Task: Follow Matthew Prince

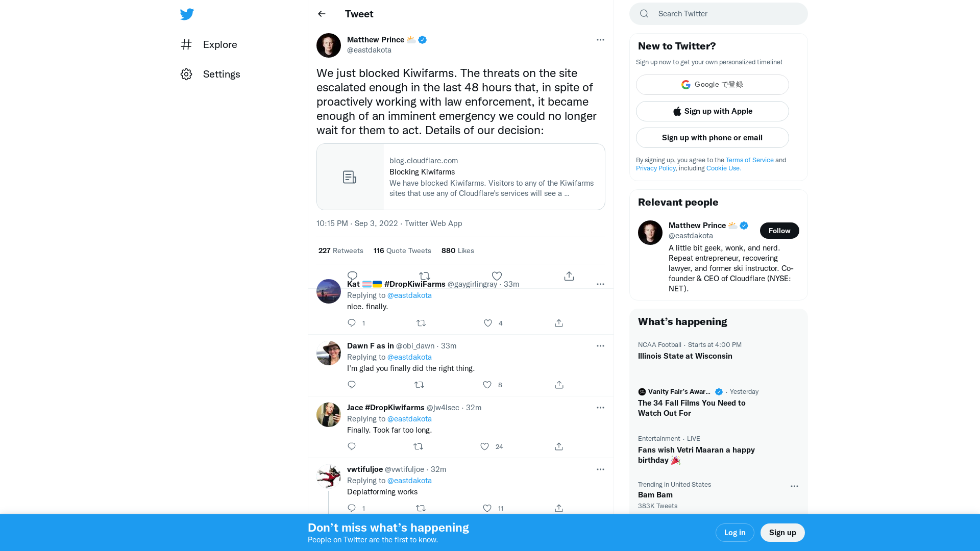Action: [x=779, y=230]
